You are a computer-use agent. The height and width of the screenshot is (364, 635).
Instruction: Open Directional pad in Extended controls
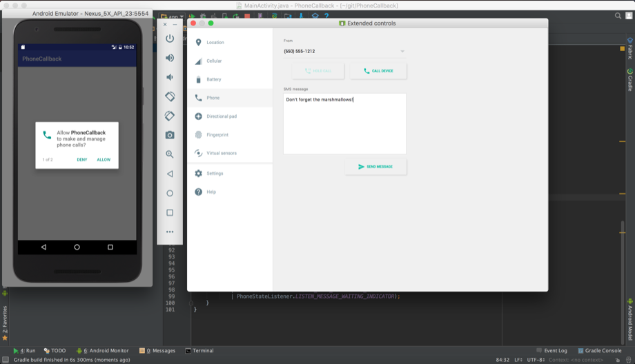coord(230,117)
